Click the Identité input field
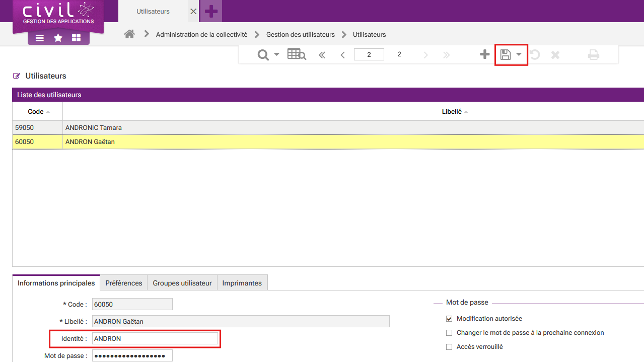The width and height of the screenshot is (644, 362). [155, 339]
